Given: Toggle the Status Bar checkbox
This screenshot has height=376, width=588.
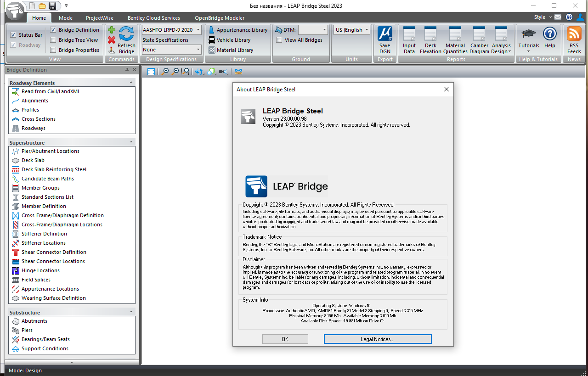Looking at the screenshot, I should [13, 35].
